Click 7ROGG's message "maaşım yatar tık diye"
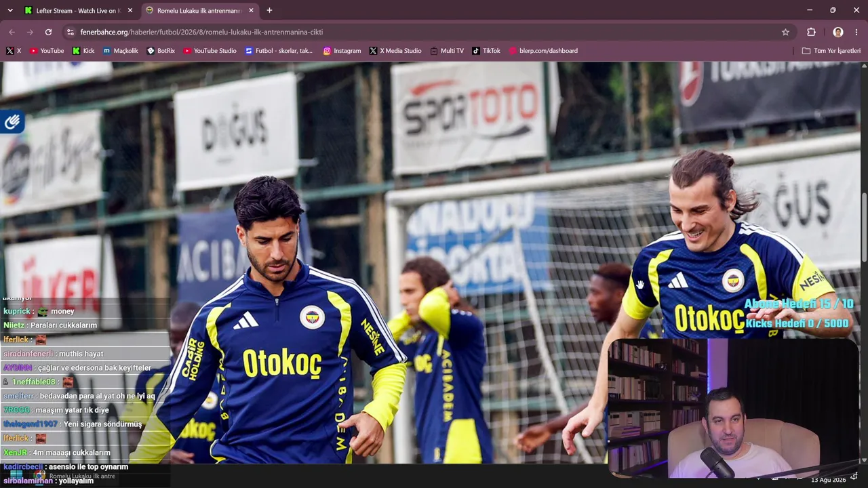The image size is (868, 488). pyautogui.click(x=73, y=410)
